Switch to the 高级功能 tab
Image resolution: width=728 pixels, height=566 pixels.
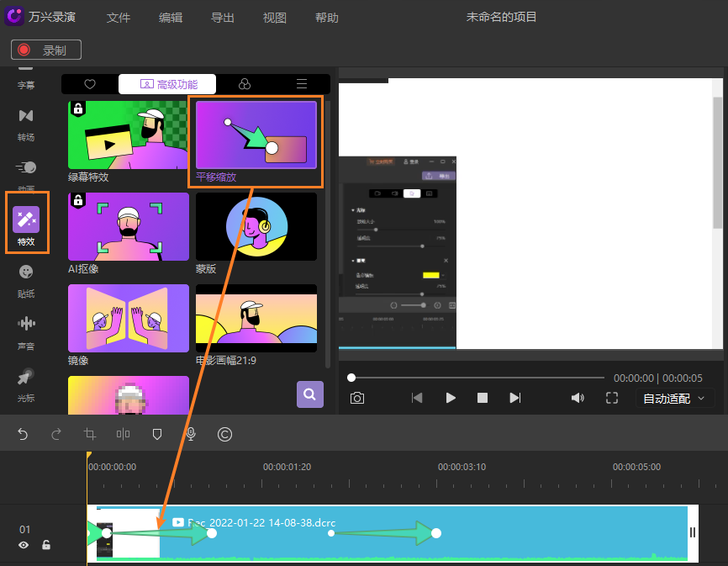click(x=167, y=84)
